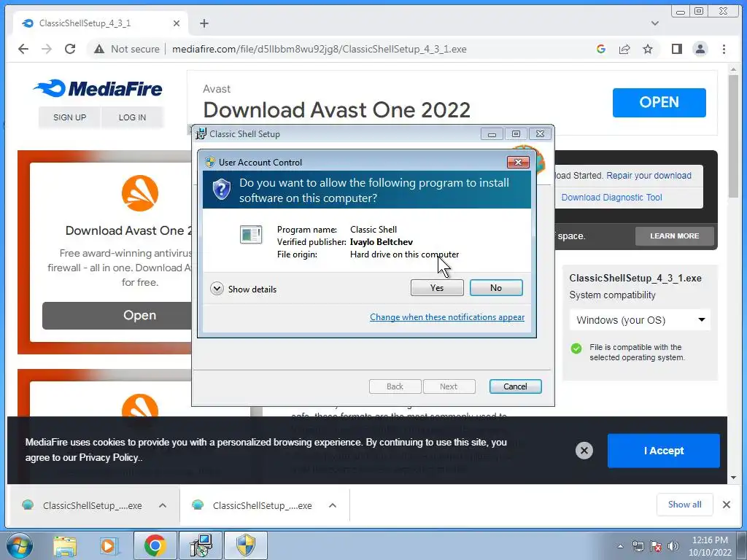Reload the page with refresh icon
Viewport: 747px width, 560px height.
tap(70, 49)
